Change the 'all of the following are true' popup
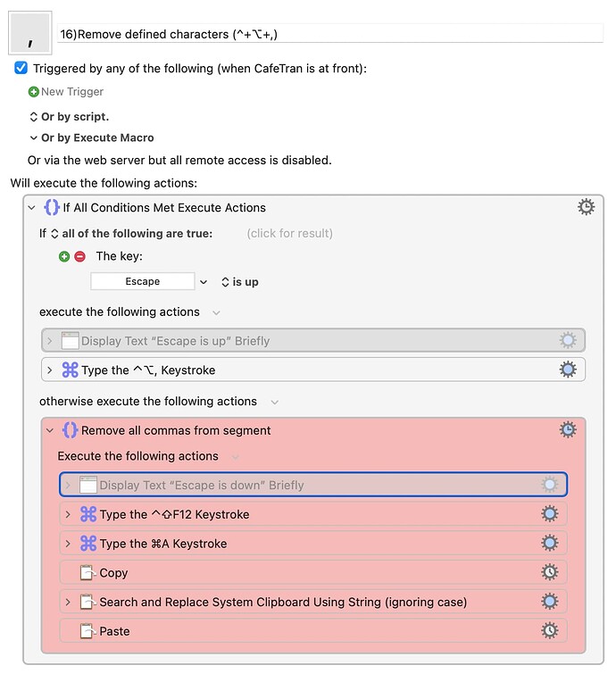Image resolution: width=616 pixels, height=682 pixels. tap(133, 234)
